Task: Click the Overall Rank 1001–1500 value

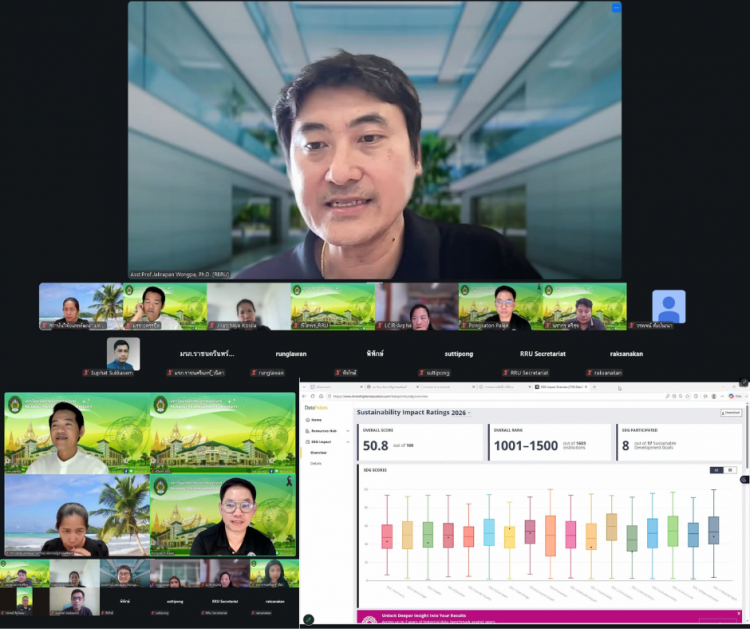Action: [526, 446]
